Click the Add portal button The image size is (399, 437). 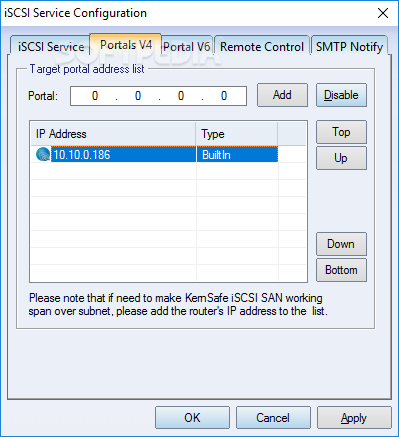click(x=282, y=95)
